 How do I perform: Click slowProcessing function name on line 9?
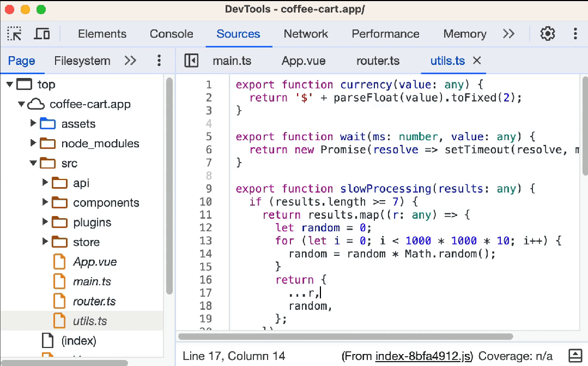pos(385,188)
